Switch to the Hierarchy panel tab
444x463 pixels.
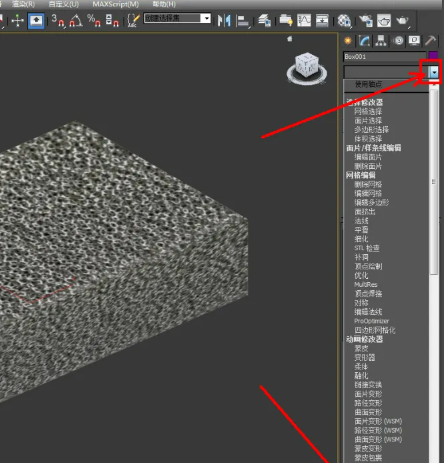[381, 41]
